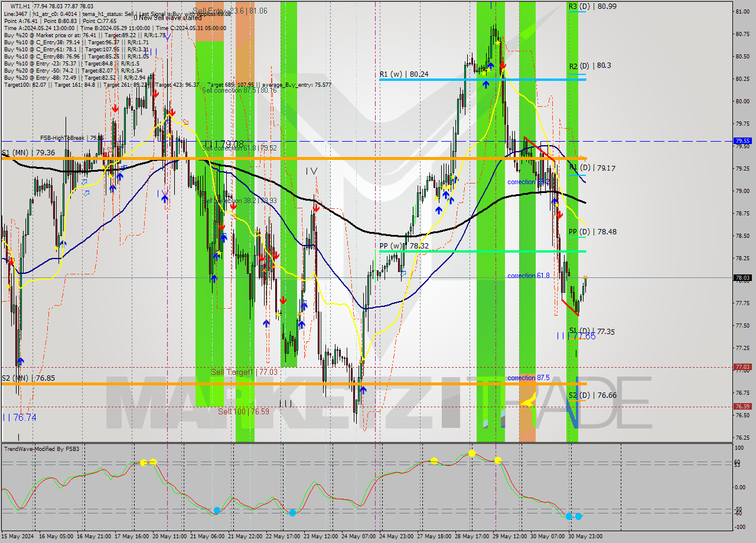756x543 pixels.
Task: Select the cyan hollow arrow on the left slope
Action: [85, 182]
